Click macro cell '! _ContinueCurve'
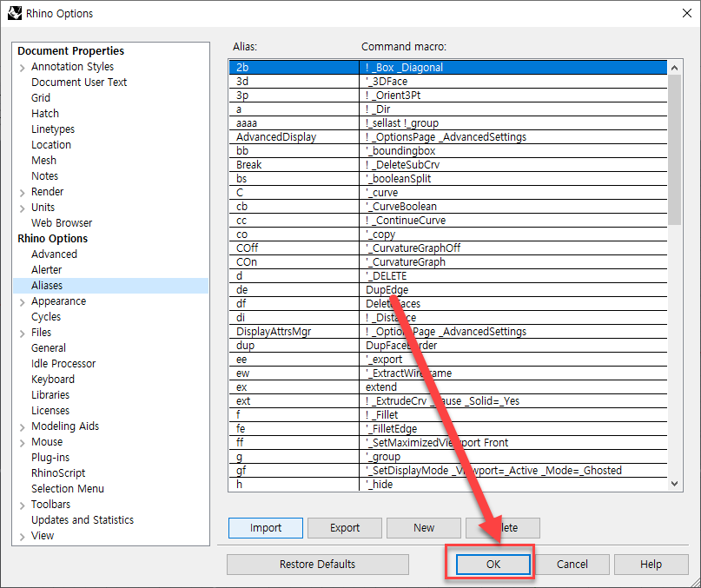The height and width of the screenshot is (588, 701). (x=513, y=220)
